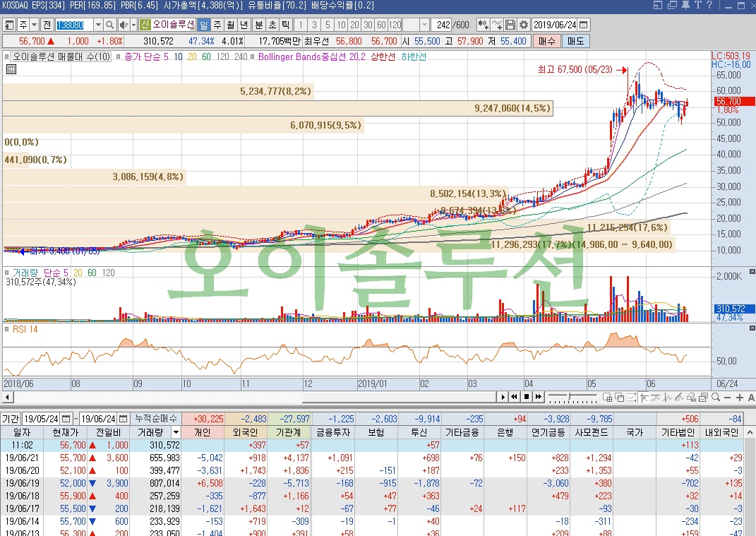The height and width of the screenshot is (536, 756).
Task: Click the RSI 14 indicator label
Action: (25, 329)
